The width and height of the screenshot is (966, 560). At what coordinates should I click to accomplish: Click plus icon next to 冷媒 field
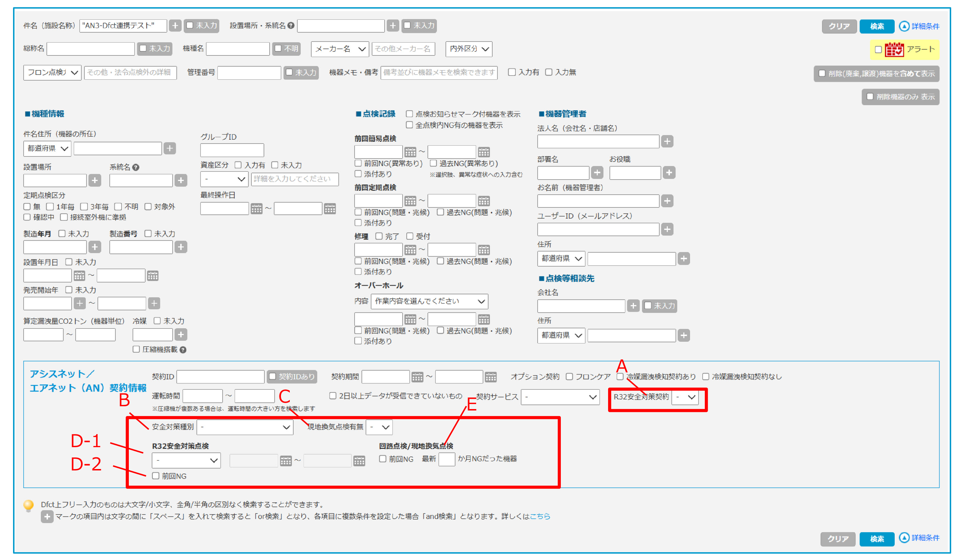[x=181, y=334]
